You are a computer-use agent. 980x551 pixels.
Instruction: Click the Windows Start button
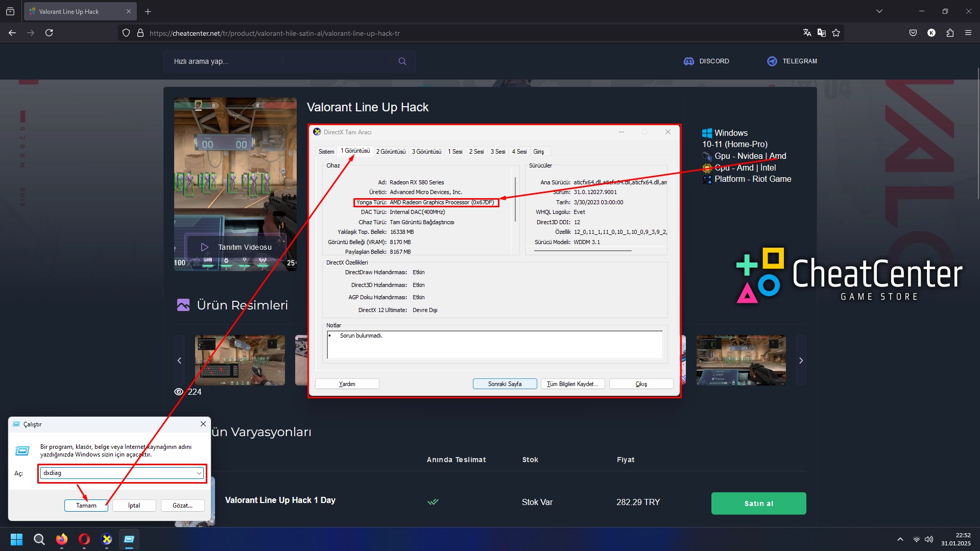pyautogui.click(x=16, y=539)
